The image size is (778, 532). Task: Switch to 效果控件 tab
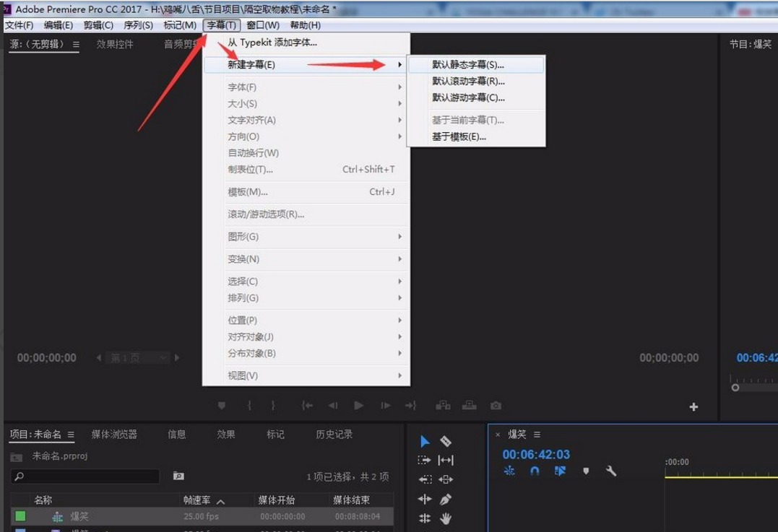click(x=115, y=44)
